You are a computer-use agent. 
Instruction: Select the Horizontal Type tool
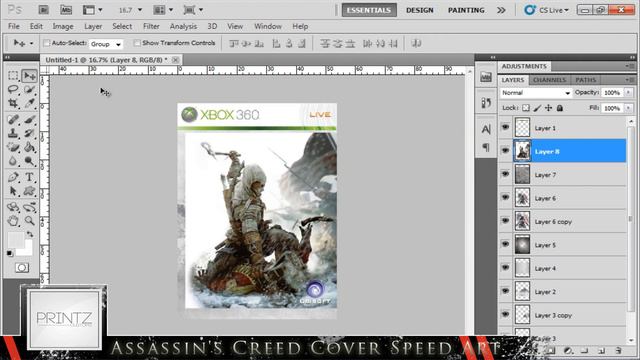coord(29,177)
